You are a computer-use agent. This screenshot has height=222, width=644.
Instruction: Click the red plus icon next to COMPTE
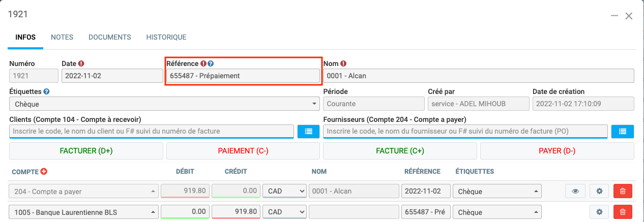(x=44, y=172)
